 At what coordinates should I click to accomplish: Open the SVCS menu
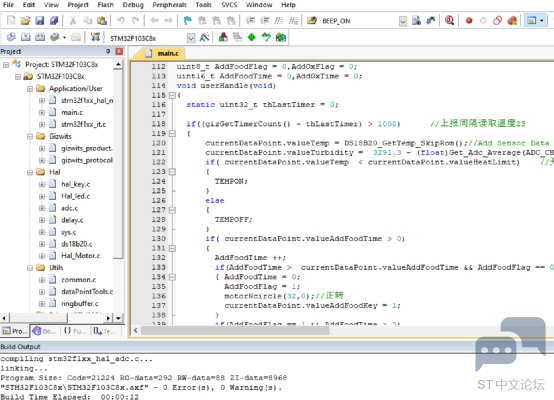229,5
